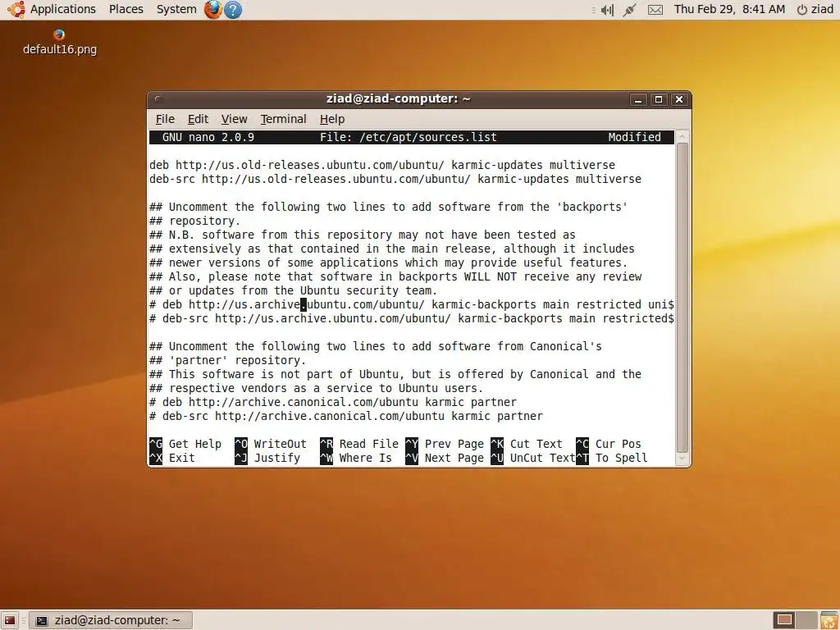The height and width of the screenshot is (630, 840).
Task: Click the '## or updates from the Ubuntu security team.' line
Action: (294, 290)
